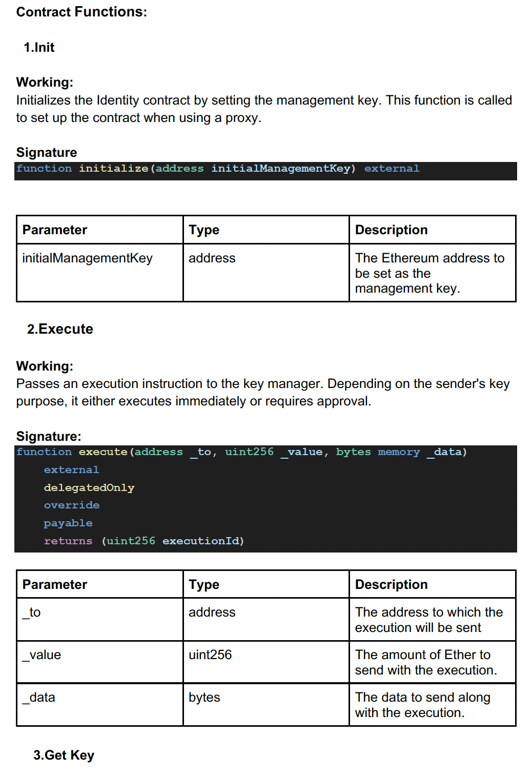Click "initialManagementKey" cell in the first table
Image resolution: width=532 pixels, height=777 pixels.
(x=87, y=258)
